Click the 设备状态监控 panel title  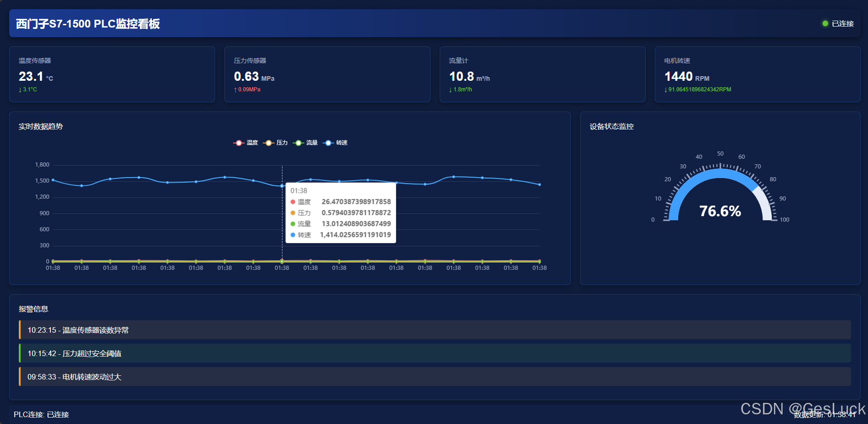coord(612,127)
